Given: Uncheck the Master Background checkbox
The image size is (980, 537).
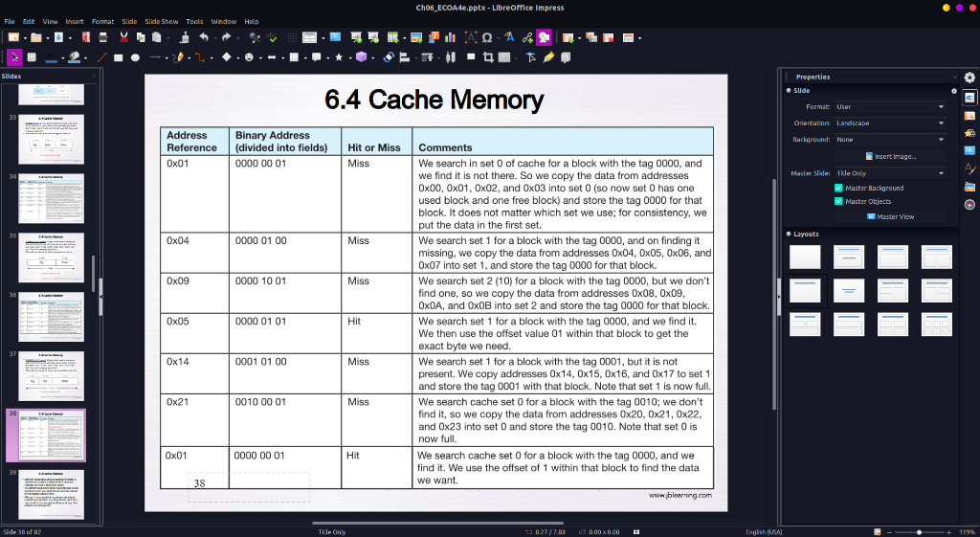Looking at the screenshot, I should click(x=838, y=188).
